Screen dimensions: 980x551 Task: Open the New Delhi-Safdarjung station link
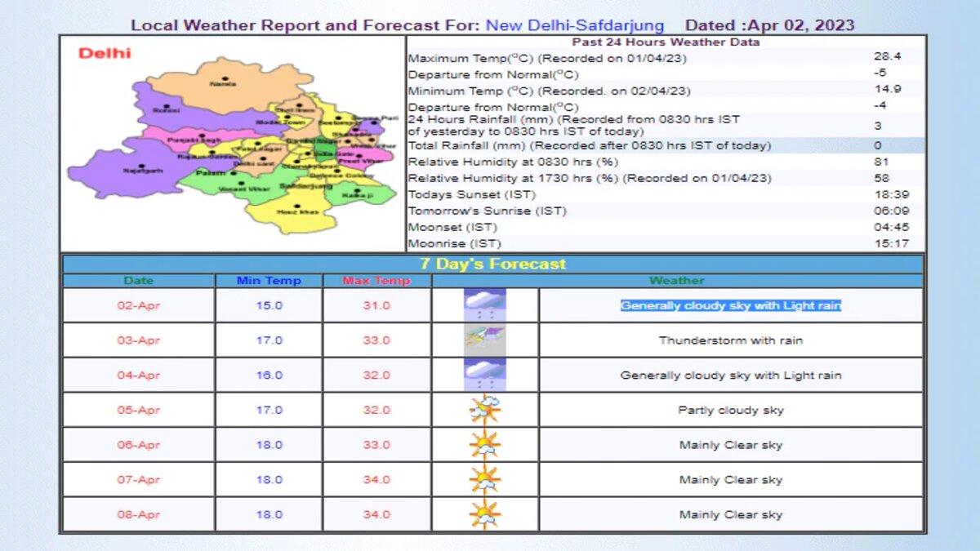[x=575, y=25]
